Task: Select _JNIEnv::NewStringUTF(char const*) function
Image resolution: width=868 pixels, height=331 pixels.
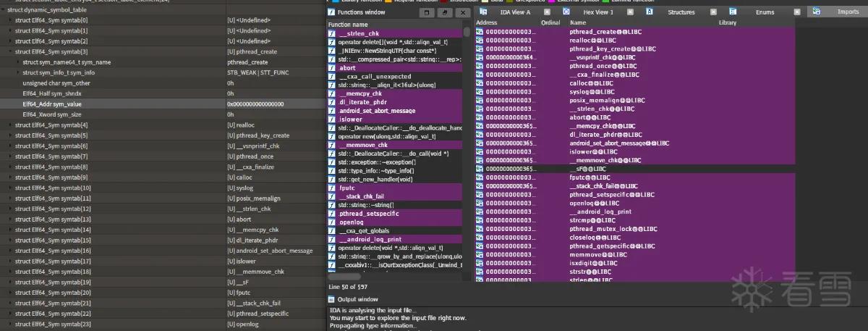Action: pyautogui.click(x=394, y=51)
